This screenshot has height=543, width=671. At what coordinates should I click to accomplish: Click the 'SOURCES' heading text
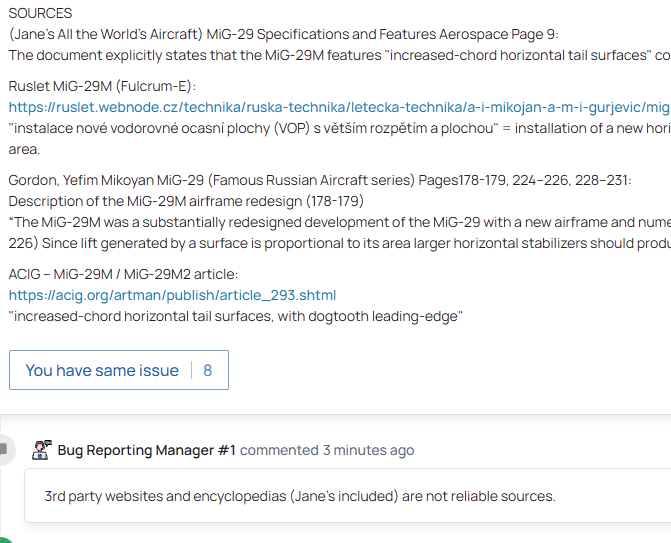[x=40, y=13]
